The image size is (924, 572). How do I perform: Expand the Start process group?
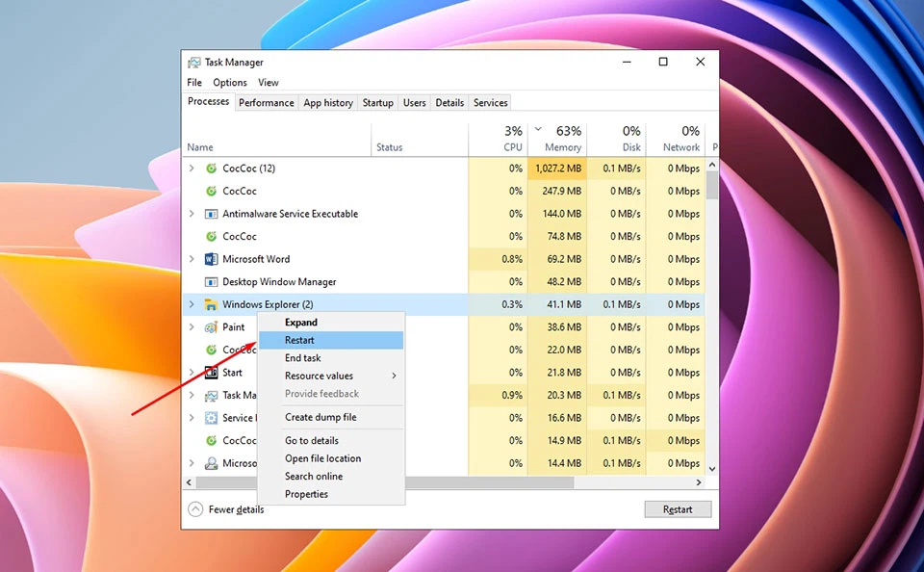pyautogui.click(x=192, y=373)
